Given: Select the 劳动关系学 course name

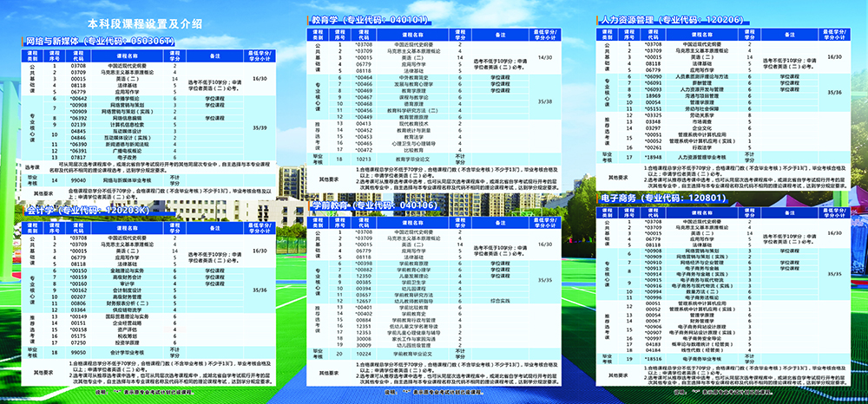Looking at the screenshot, I should [x=703, y=114].
